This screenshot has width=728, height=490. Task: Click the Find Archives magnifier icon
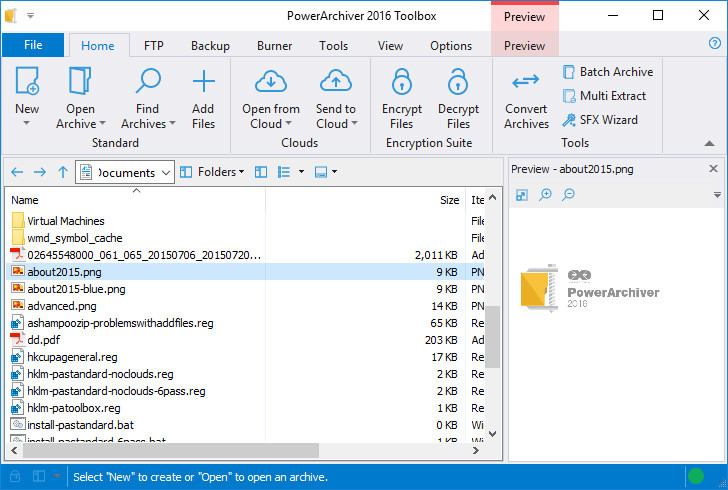click(148, 81)
